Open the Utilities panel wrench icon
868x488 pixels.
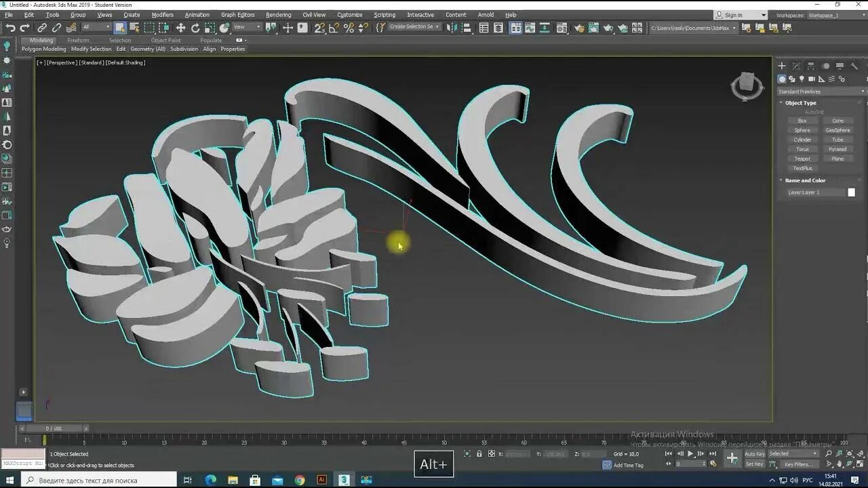pos(854,66)
